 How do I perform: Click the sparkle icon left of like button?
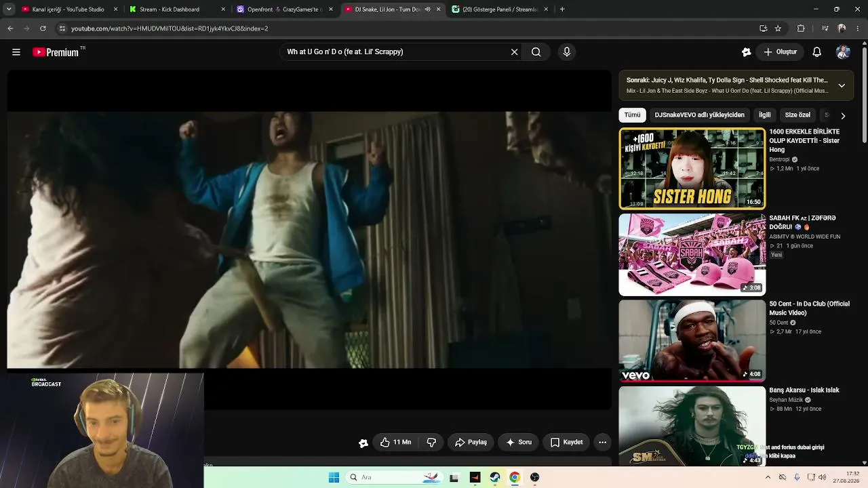pos(363,443)
